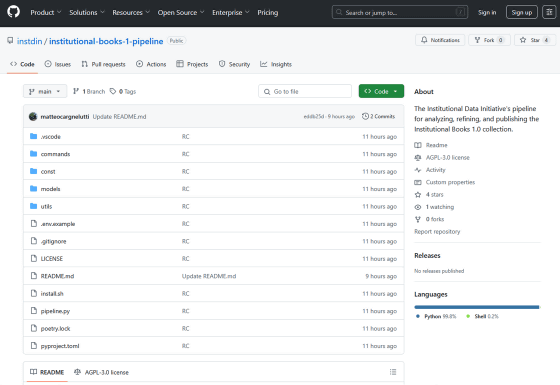
Task: Click the Notifications bell button
Action: point(440,40)
